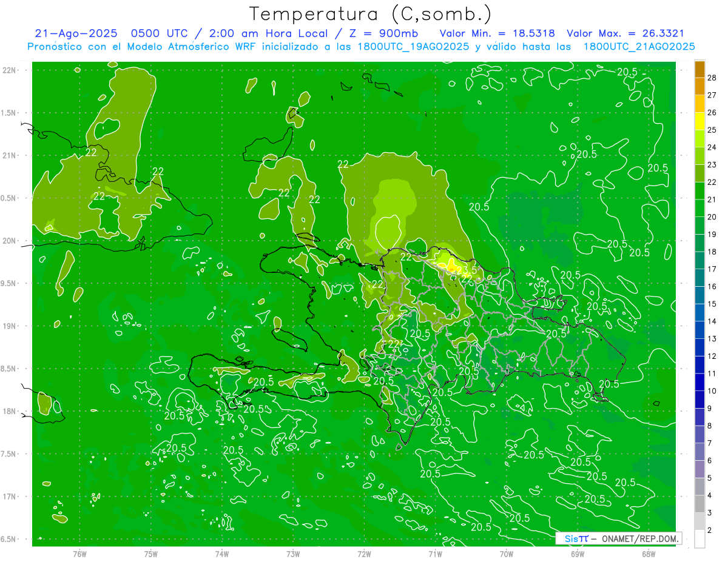Click the "75W" longitude axis label
The image size is (728, 562).
click(x=150, y=554)
